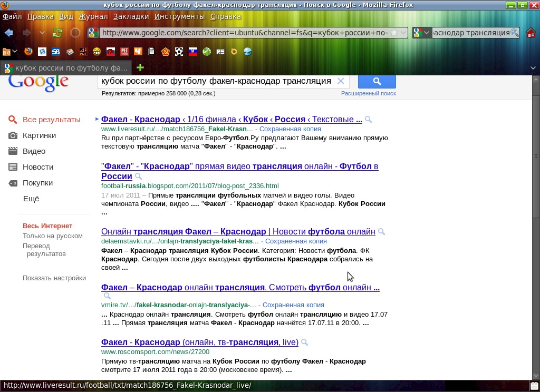Clear the Google search query with the X
This screenshot has height=392, width=540.
click(x=341, y=81)
